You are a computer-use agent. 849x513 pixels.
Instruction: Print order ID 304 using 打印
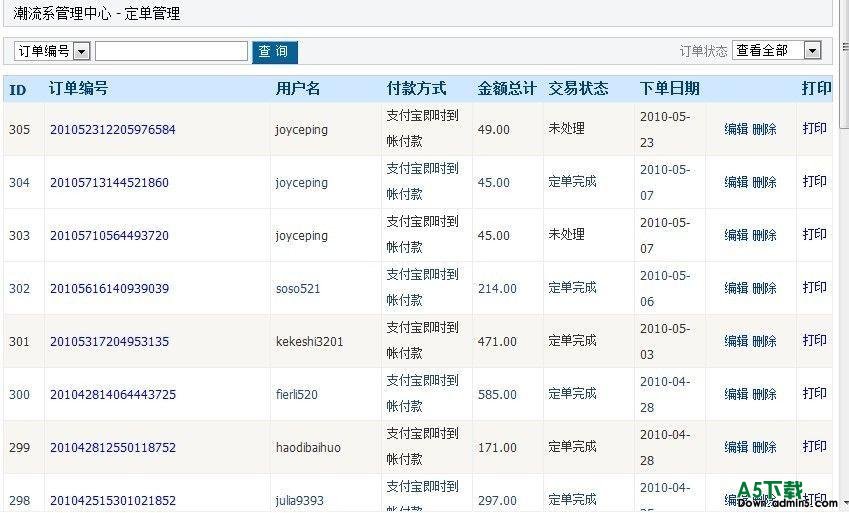coord(814,182)
